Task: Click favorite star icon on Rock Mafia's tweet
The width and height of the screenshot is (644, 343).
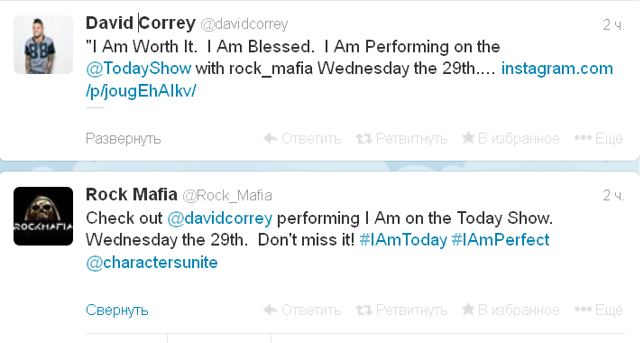Action: click(468, 309)
